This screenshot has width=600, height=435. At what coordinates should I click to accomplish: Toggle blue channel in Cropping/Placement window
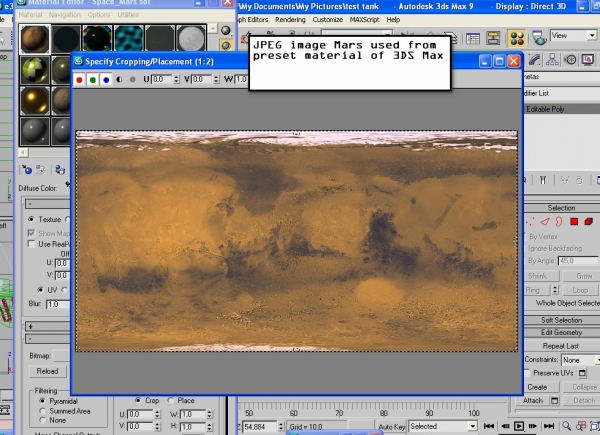(x=106, y=80)
